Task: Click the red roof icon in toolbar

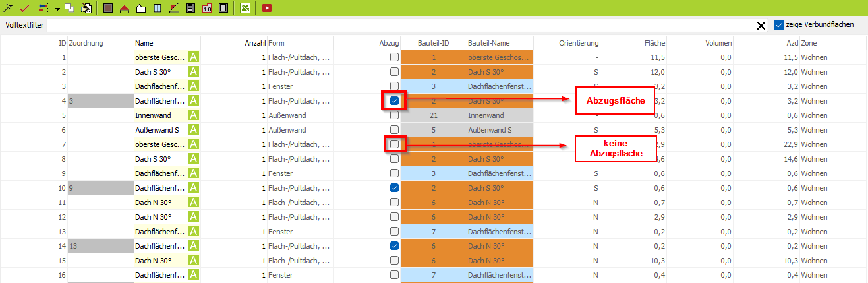Action: coord(125,9)
